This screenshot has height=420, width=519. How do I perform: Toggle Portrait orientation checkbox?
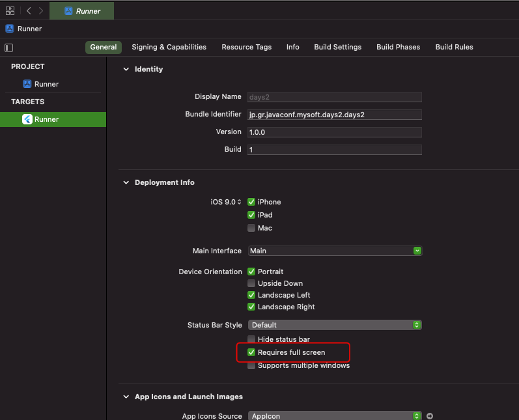[251, 272]
